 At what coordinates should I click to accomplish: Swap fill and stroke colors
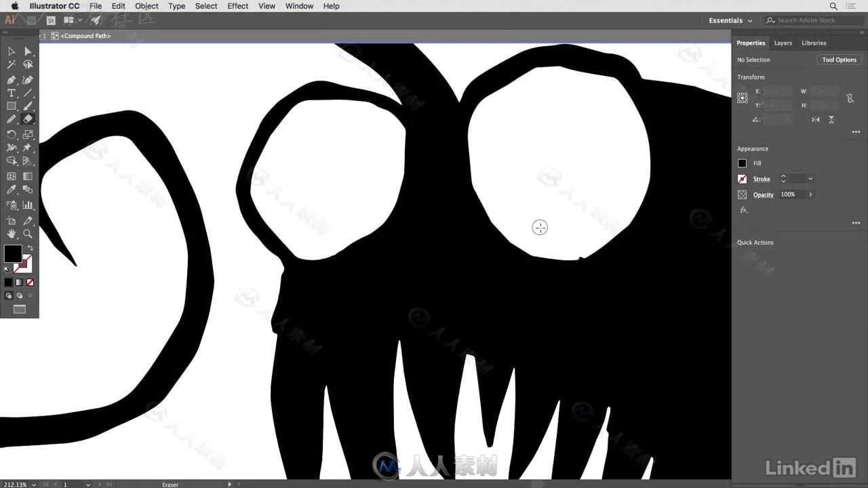[x=30, y=248]
